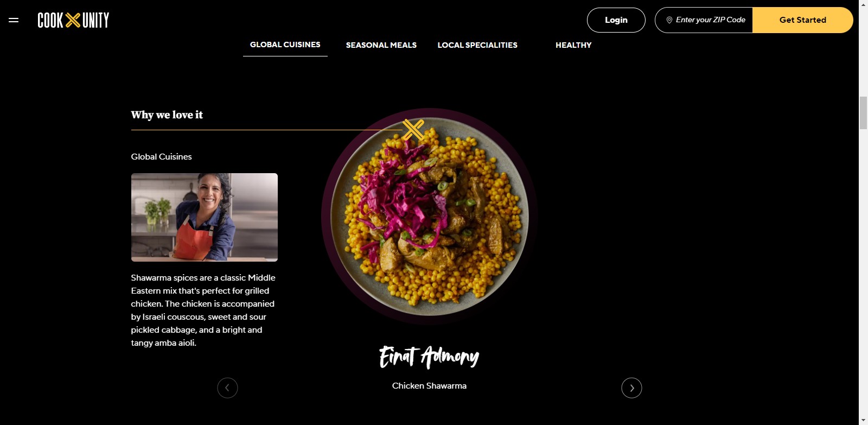
Task: Click the Why we love it heading
Action: [167, 115]
